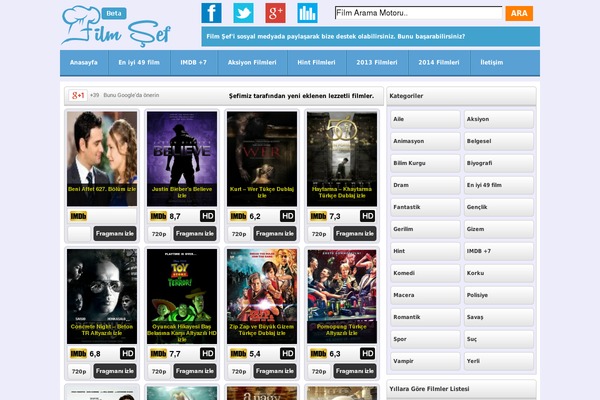Click the blue bar-chart stats icon
This screenshot has height=400, width=600.
(307, 13)
